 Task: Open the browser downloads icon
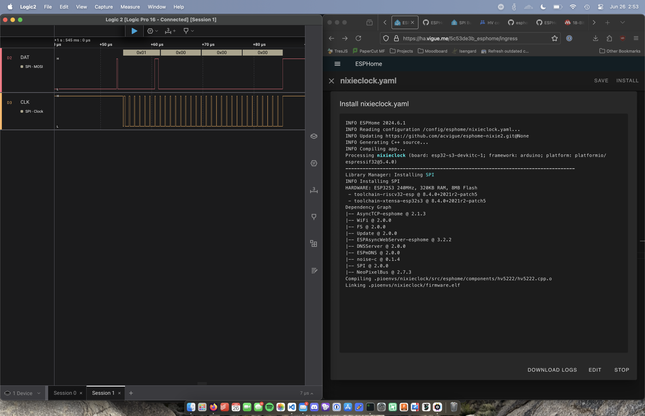(x=595, y=38)
